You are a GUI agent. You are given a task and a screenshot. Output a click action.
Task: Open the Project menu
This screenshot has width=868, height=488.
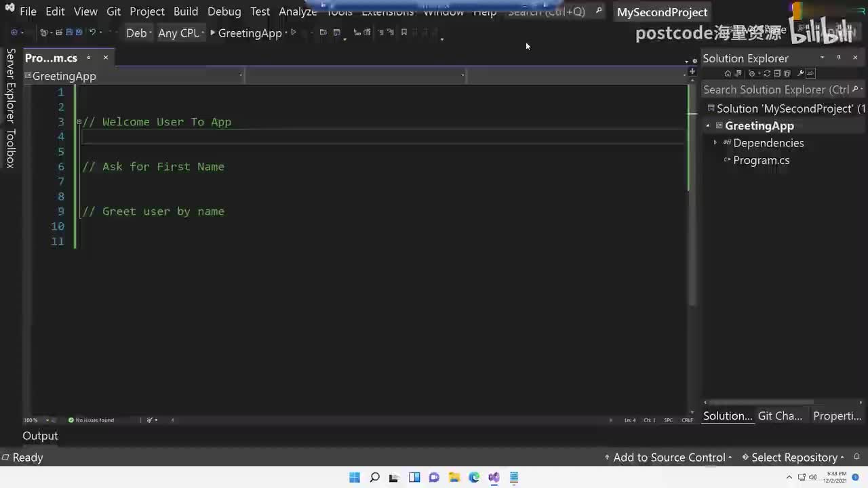pos(147,12)
